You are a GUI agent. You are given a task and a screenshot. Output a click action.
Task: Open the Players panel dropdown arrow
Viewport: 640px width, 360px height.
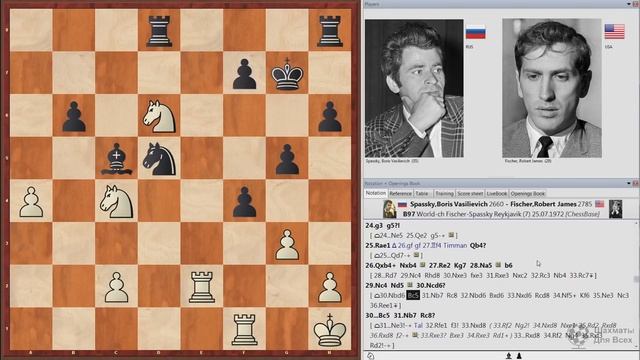pyautogui.click(x=629, y=4)
